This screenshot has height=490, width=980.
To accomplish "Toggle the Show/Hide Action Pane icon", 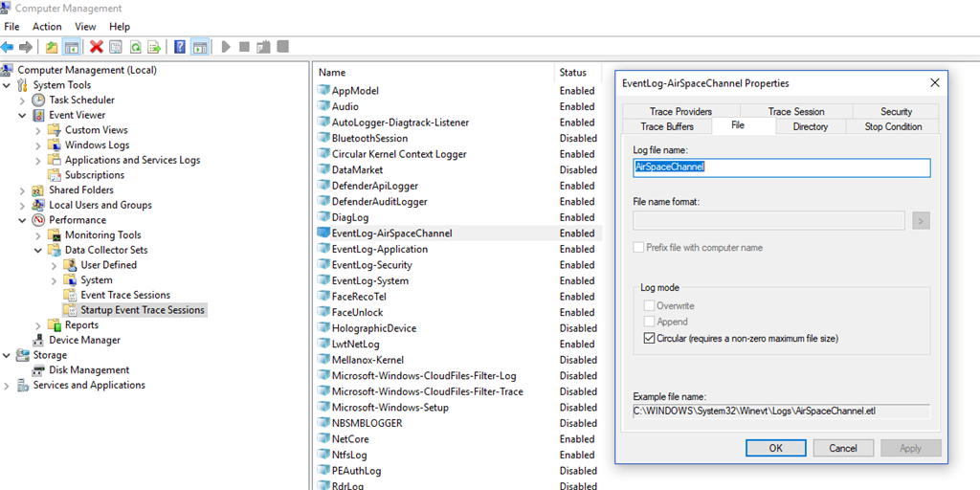I will pyautogui.click(x=199, y=47).
